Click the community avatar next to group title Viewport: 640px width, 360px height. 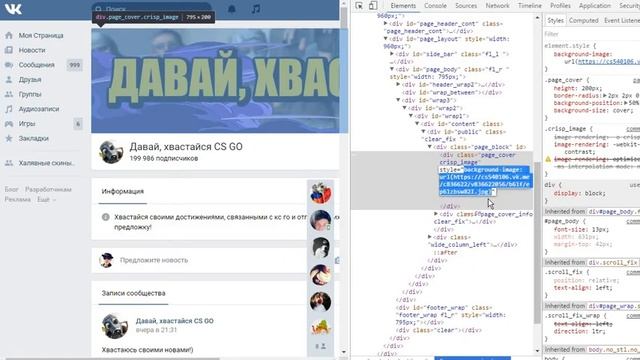[x=111, y=152]
